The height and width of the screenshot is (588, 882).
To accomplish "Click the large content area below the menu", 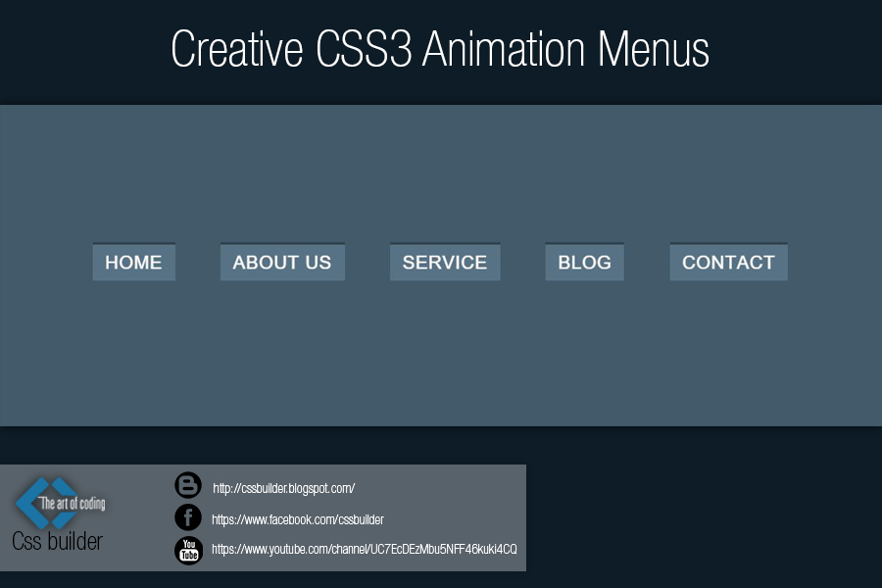I will (441, 363).
